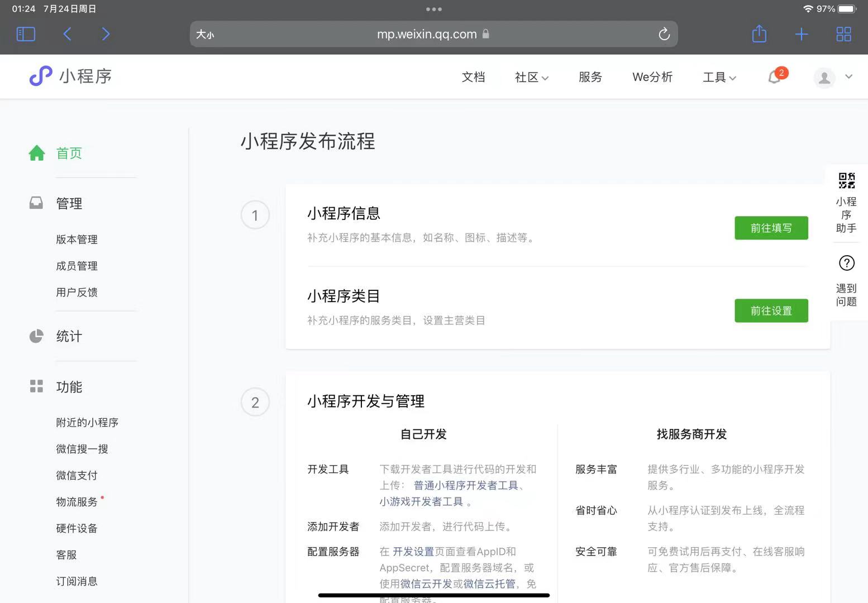Click the 找服务商开发 column heading
The height and width of the screenshot is (603, 868).
pos(691,434)
